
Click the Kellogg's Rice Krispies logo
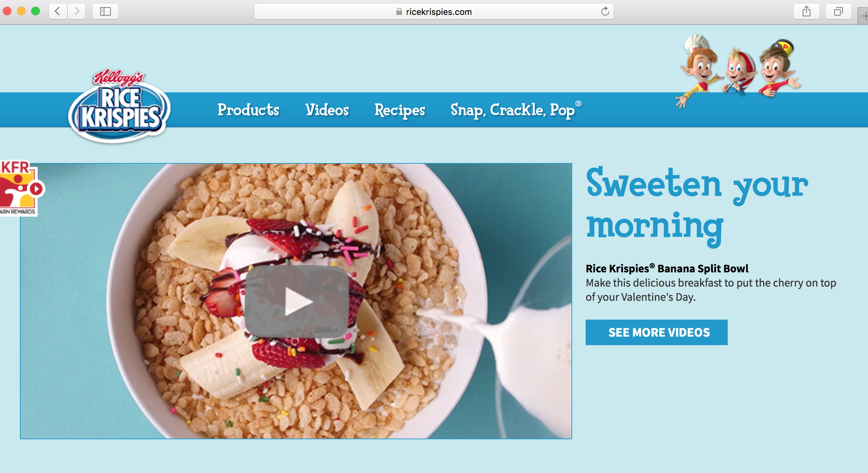[119, 106]
